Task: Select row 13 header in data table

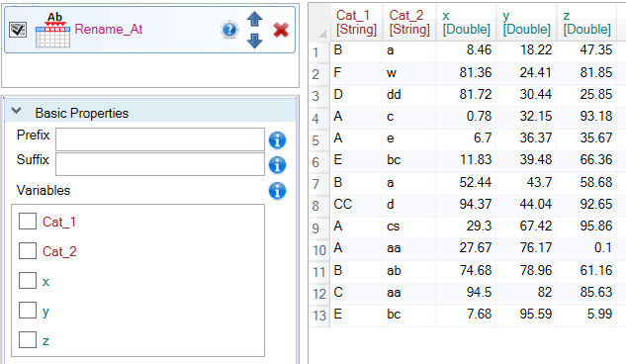Action: (x=319, y=315)
